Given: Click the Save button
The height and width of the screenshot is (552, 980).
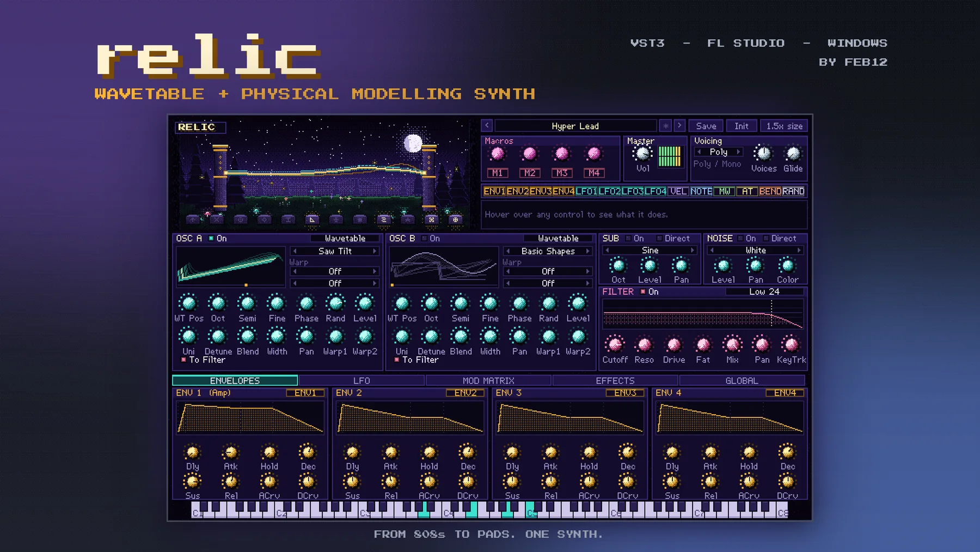Looking at the screenshot, I should 706,126.
